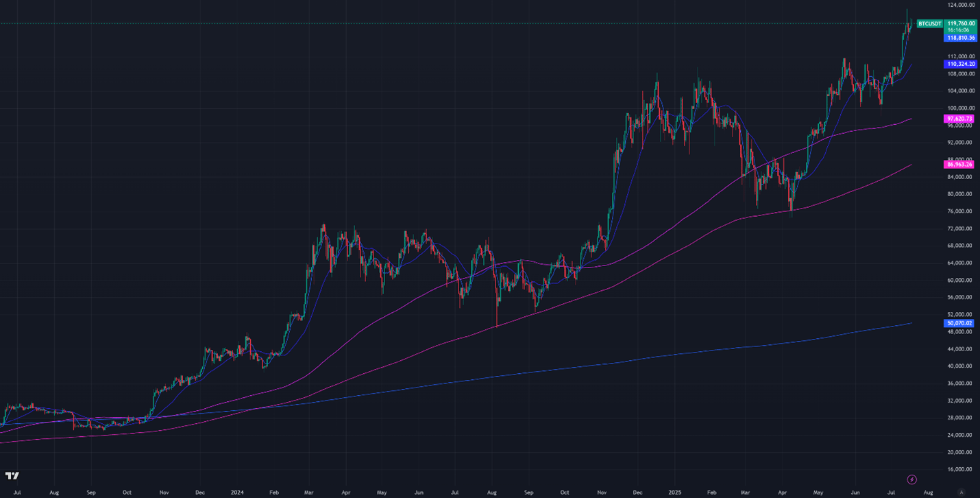
Task: Select the magenta 97,620.73 indicator label
Action: [959, 119]
